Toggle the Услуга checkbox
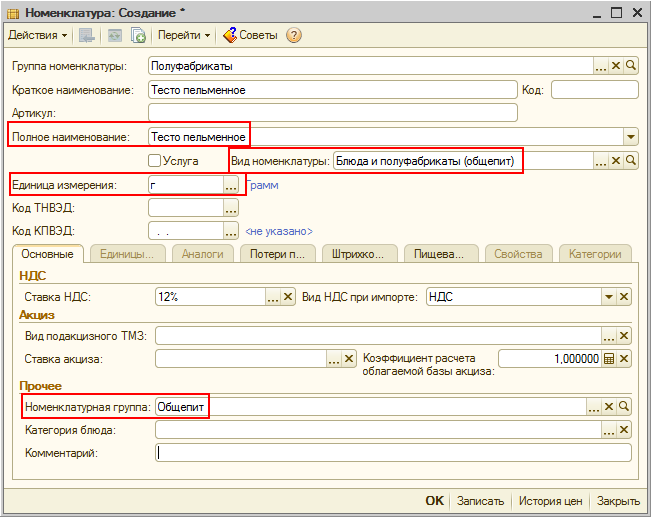Image resolution: width=651 pixels, height=517 pixels. click(155, 161)
